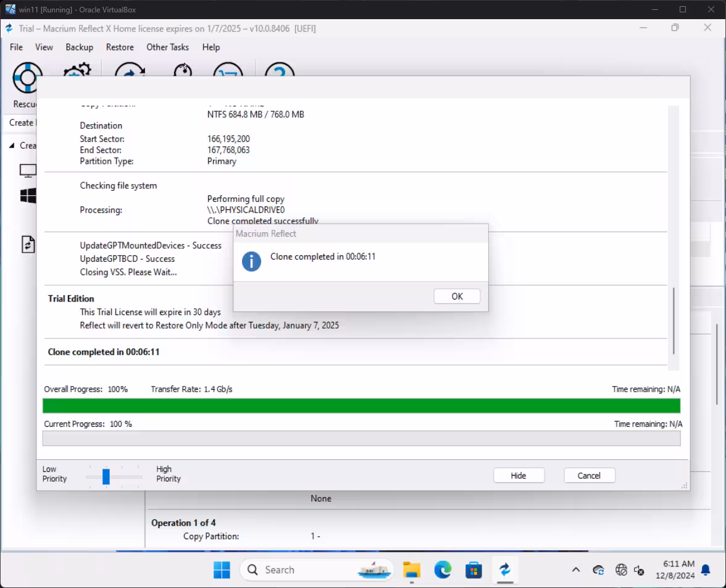Click the network globe tray icon
Image resolution: width=726 pixels, height=588 pixels.
tap(621, 570)
